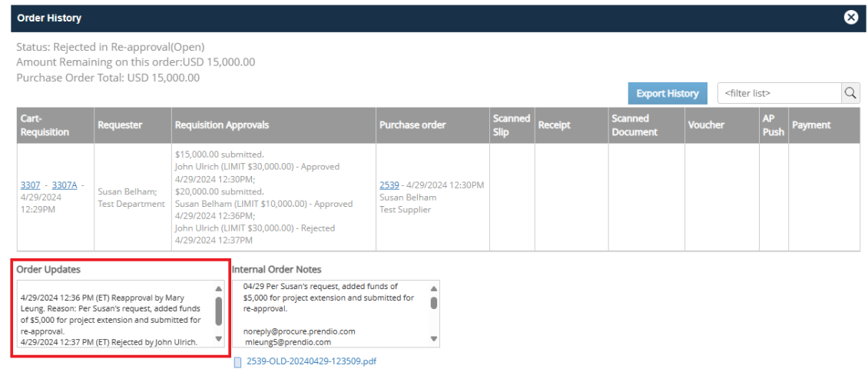Click the Scanned Slip column header
Viewport: 868px width, 369px height.
[x=512, y=125]
